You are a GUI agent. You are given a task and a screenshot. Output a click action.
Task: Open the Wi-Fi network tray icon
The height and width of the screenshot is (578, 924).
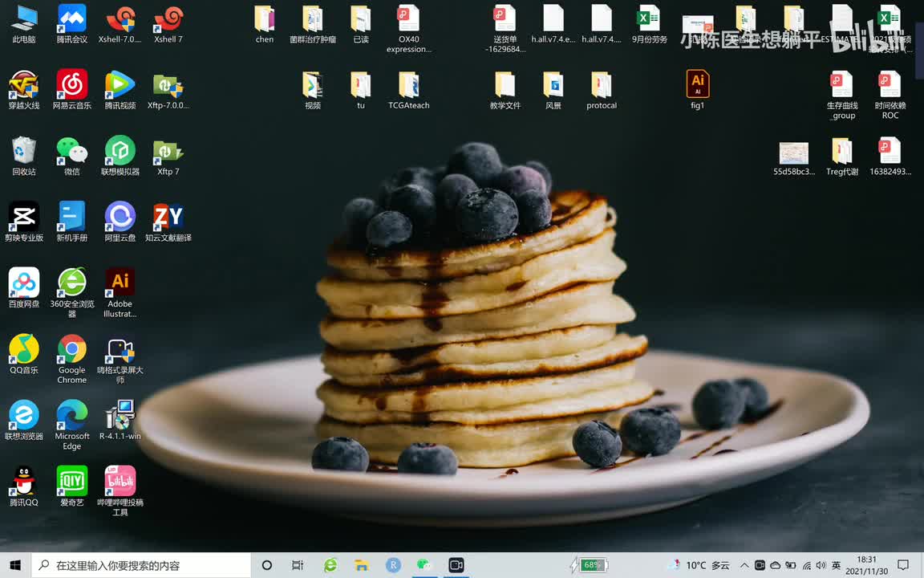(x=806, y=565)
